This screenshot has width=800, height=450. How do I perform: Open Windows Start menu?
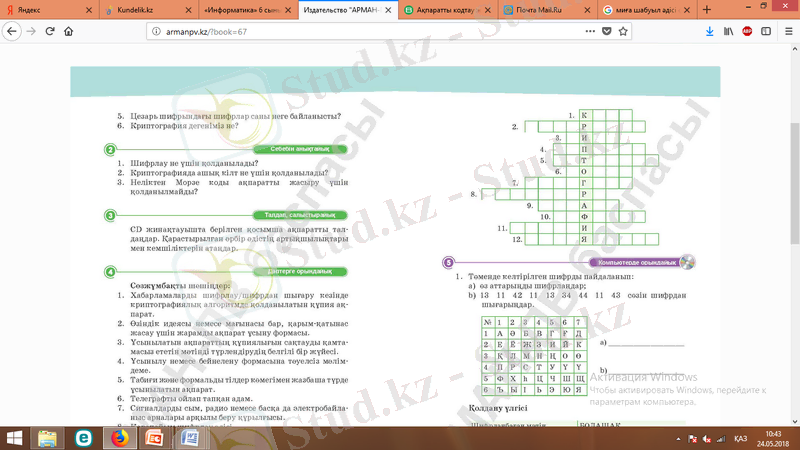[16, 438]
